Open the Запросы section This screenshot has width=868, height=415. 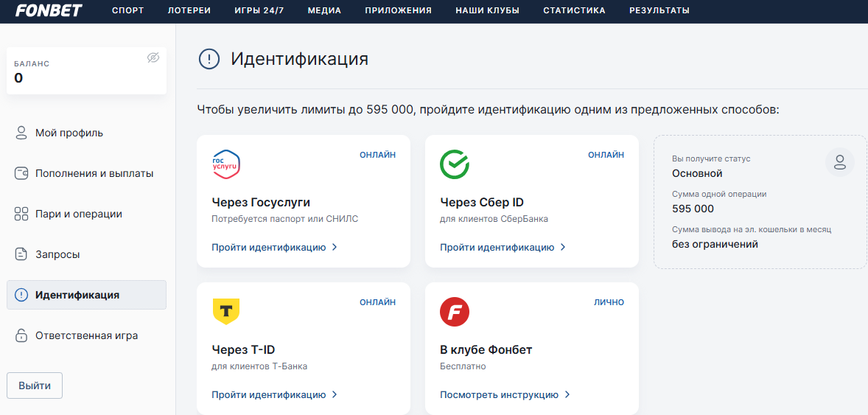point(86,254)
